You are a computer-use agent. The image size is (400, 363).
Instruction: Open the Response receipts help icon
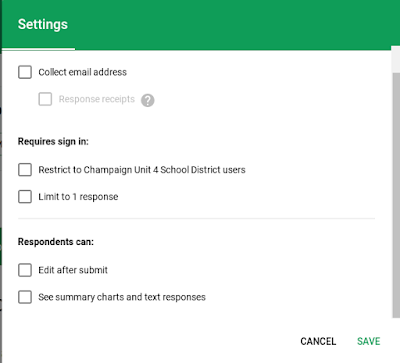pyautogui.click(x=148, y=100)
